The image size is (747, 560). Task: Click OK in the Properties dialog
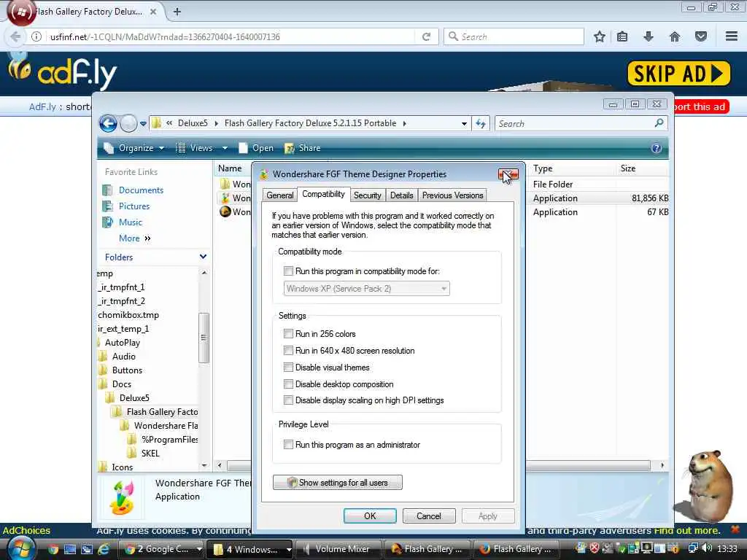point(370,516)
